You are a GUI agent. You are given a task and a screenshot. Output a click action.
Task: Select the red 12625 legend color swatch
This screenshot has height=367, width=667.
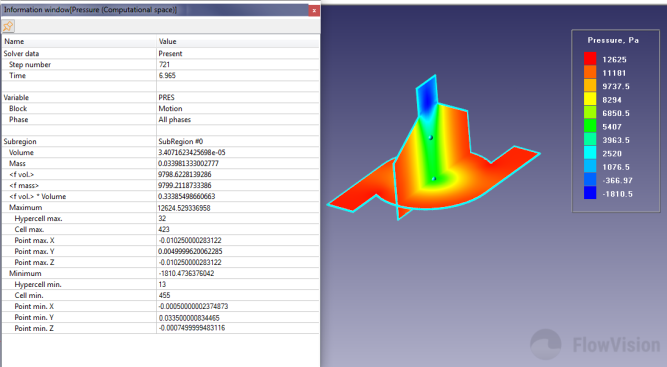(590, 59)
